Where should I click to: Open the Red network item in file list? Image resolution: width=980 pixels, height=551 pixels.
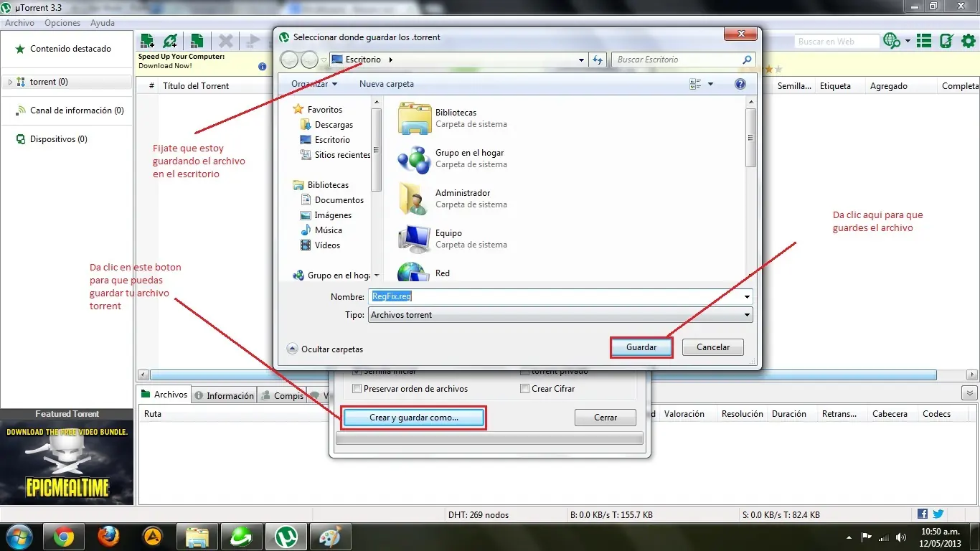coord(414,272)
